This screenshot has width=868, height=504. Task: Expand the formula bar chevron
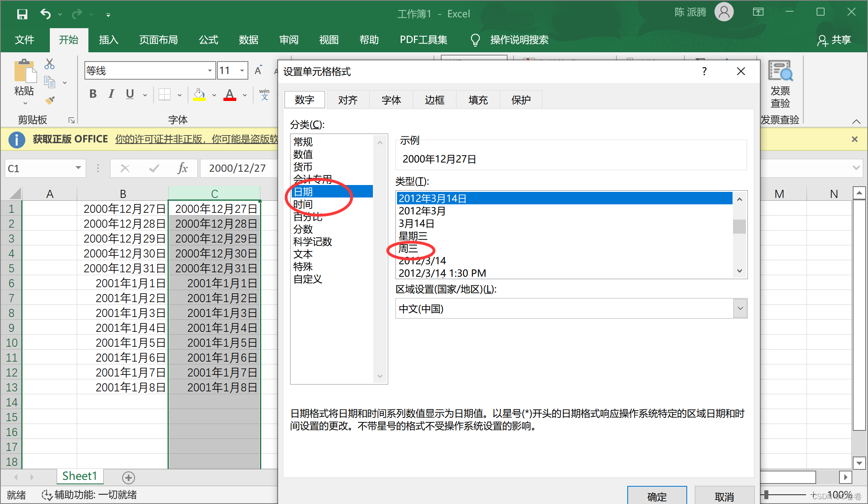pyautogui.click(x=856, y=168)
